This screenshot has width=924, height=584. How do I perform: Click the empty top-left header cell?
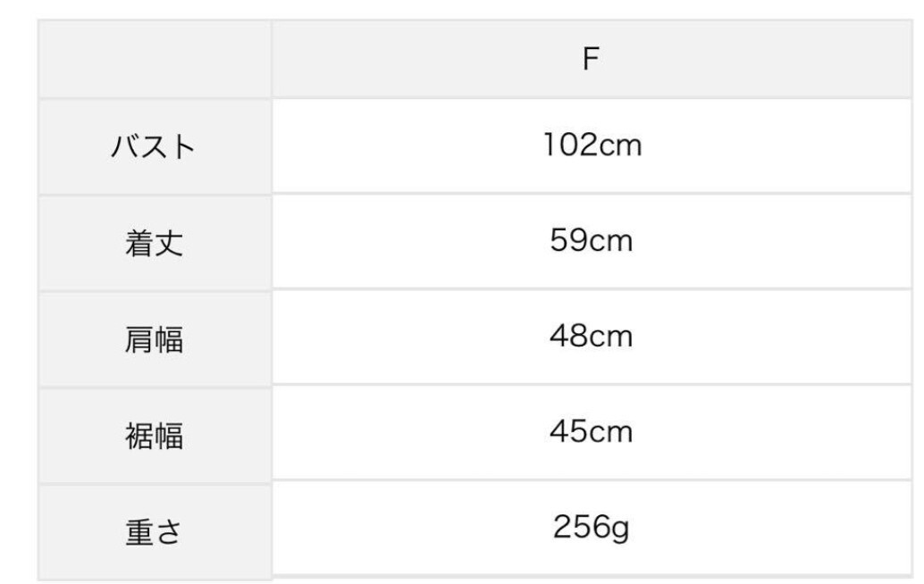click(154, 59)
